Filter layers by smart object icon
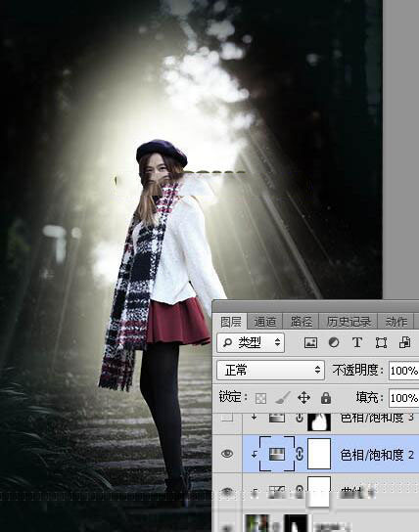The height and width of the screenshot is (532, 419). pyautogui.click(x=404, y=342)
